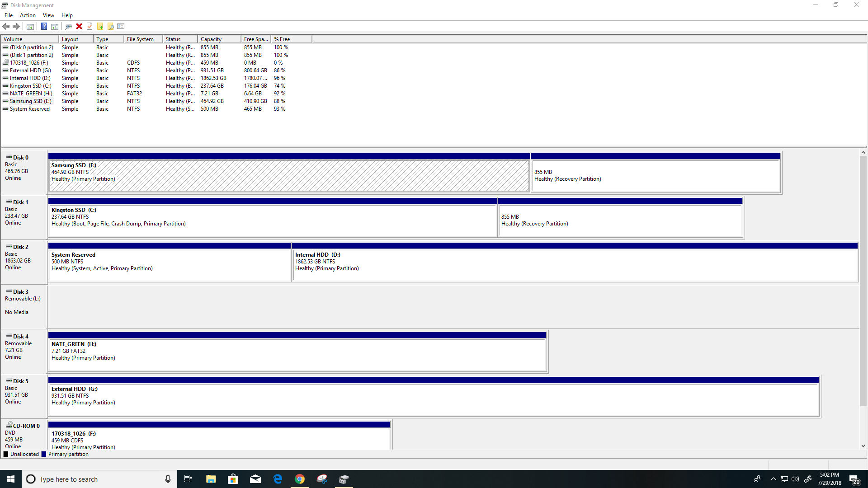Select the Kingston SSD (C:) partition block

point(273,217)
